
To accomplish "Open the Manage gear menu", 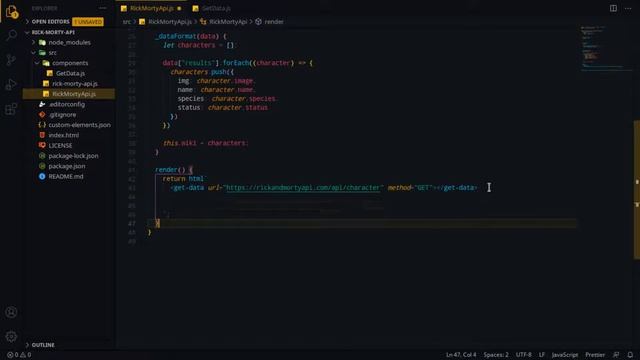I will coord(11,337).
